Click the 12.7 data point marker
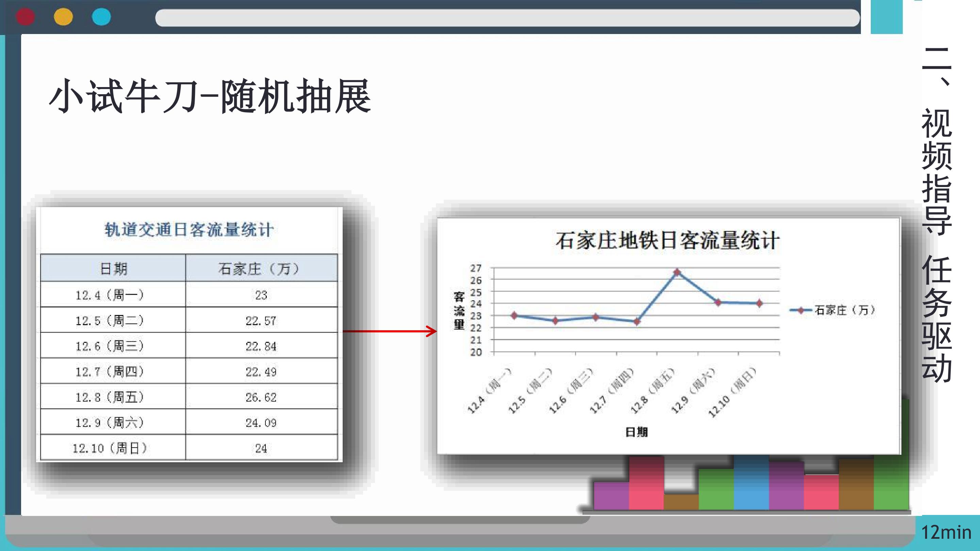Image resolution: width=980 pixels, height=551 pixels. (x=637, y=322)
